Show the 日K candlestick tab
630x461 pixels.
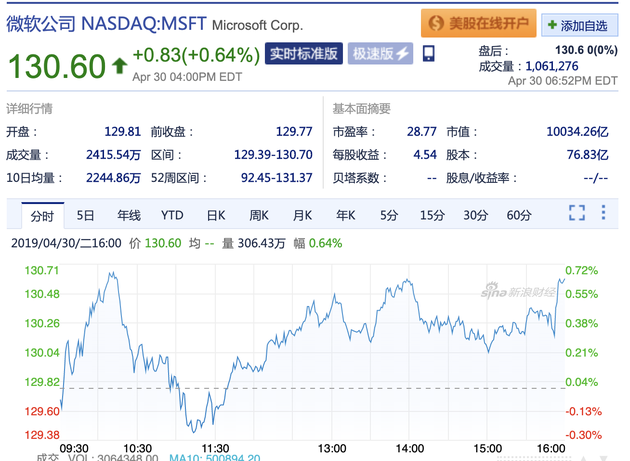point(216,216)
